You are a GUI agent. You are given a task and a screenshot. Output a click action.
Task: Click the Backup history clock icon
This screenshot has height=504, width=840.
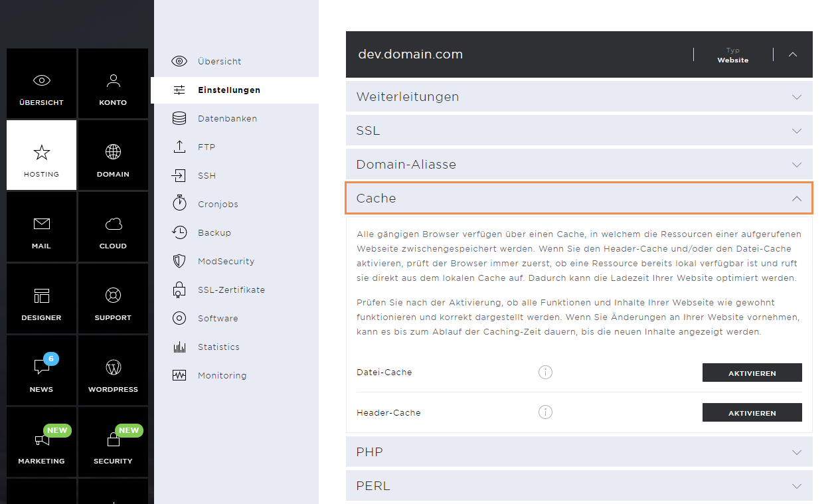(179, 232)
